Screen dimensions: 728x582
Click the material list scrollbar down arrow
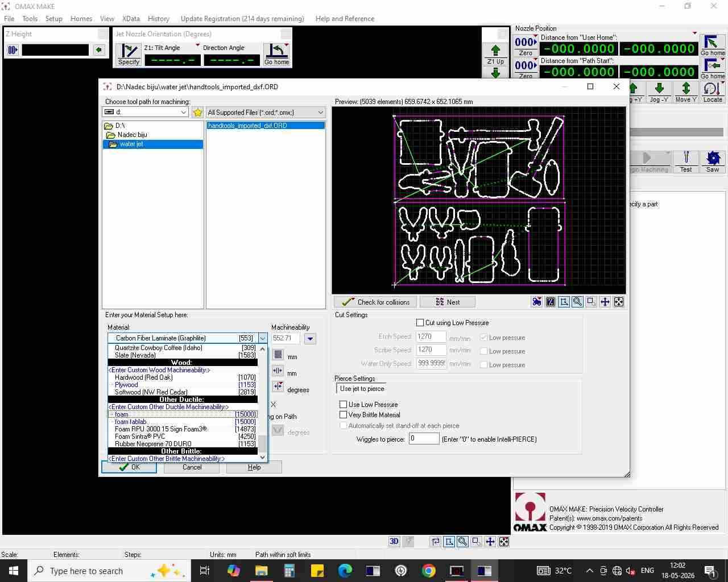click(x=262, y=457)
